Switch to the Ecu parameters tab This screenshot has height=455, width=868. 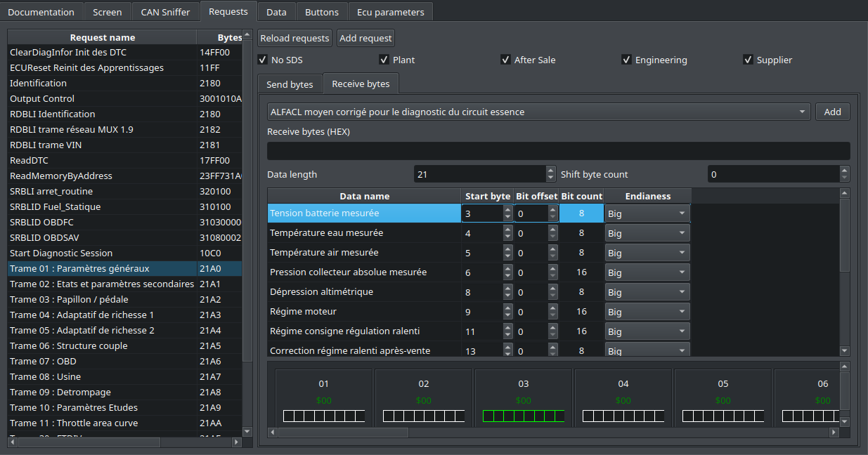click(391, 11)
